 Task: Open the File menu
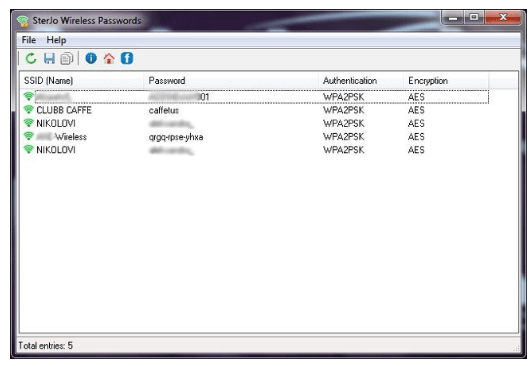pos(29,40)
